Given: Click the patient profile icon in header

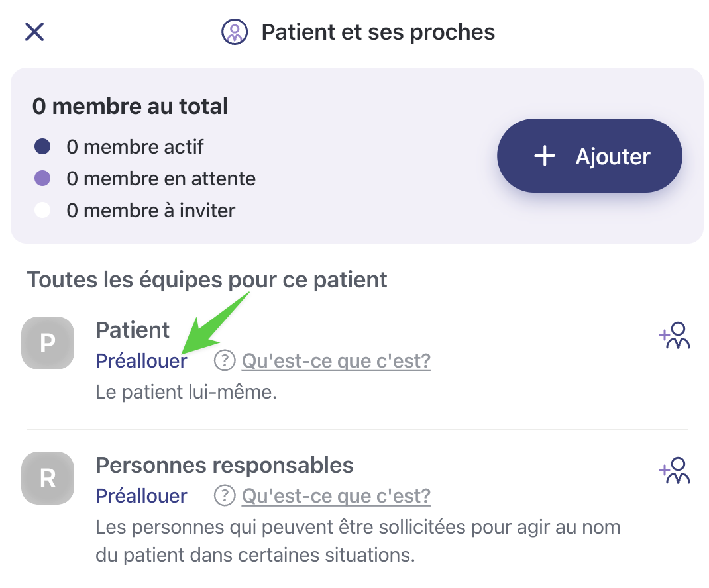Looking at the screenshot, I should [235, 32].
